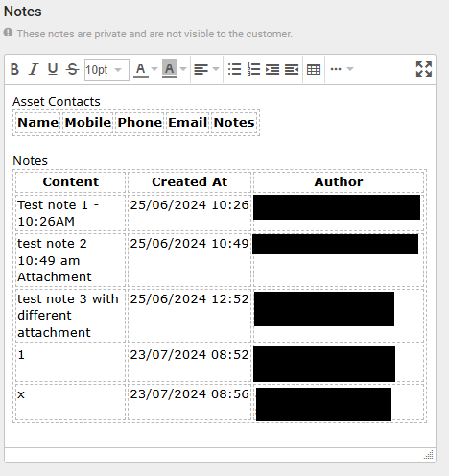Select the "Notes" column header in Asset Contacts
Image resolution: width=449 pixels, height=476 pixels.
pyautogui.click(x=234, y=122)
